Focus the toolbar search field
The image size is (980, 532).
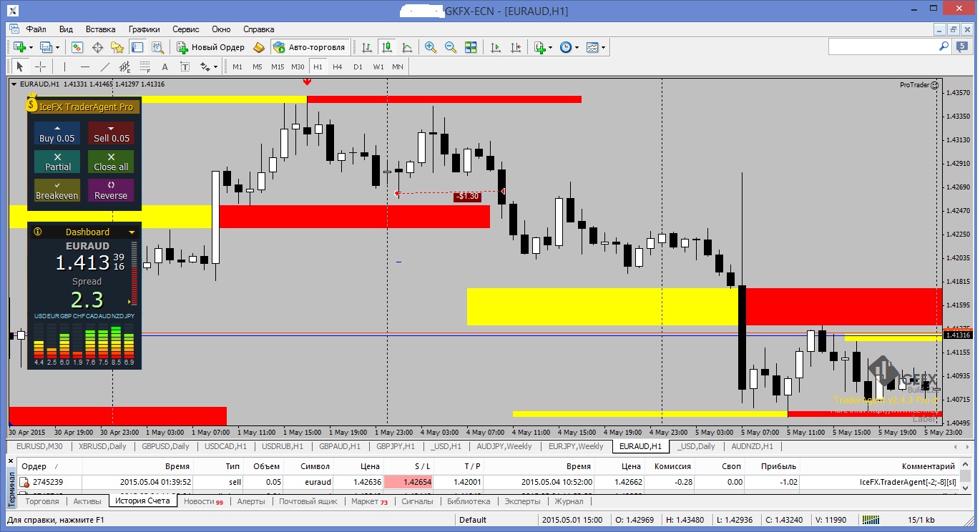pos(889,46)
